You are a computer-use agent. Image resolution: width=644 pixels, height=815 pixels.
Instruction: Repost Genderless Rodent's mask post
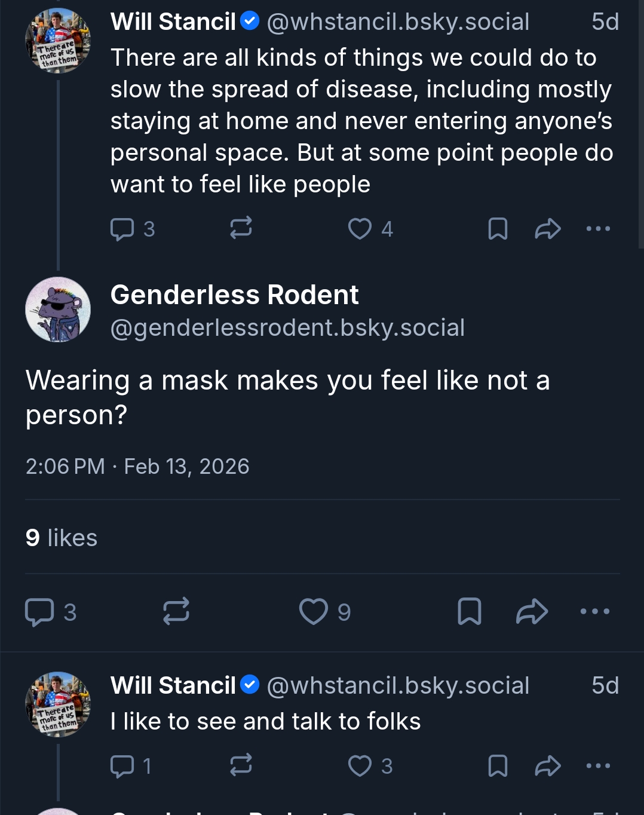[x=176, y=611]
